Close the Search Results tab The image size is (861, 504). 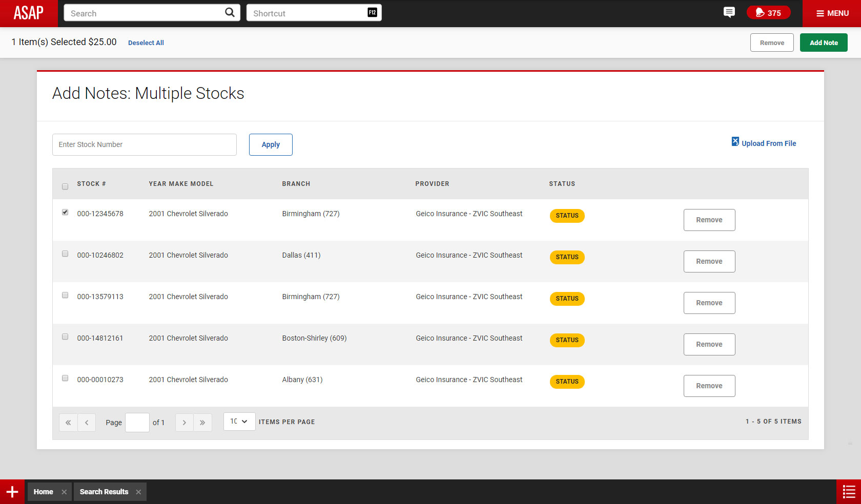(138, 492)
